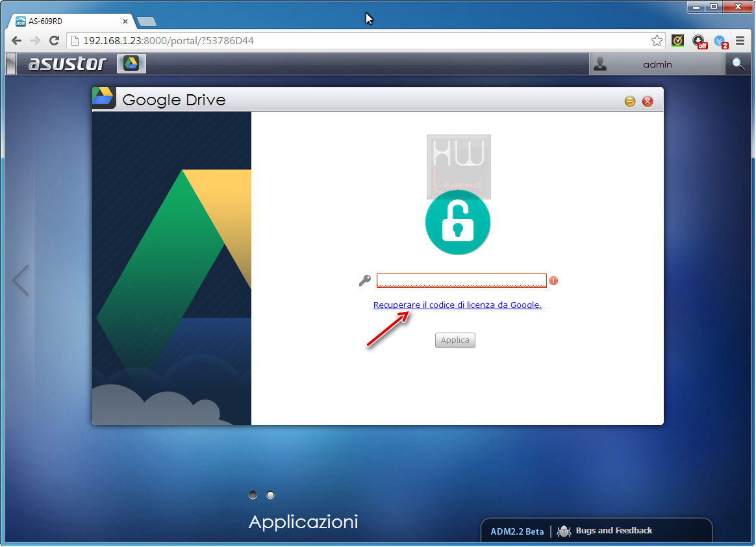Image resolution: width=756 pixels, height=547 pixels.
Task: Click the page icon in the address bar
Action: tap(75, 40)
